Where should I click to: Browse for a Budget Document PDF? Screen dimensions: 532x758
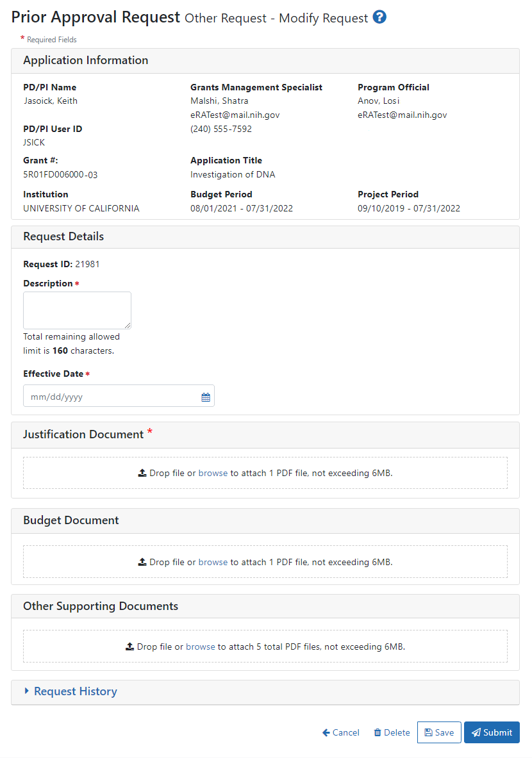(213, 562)
